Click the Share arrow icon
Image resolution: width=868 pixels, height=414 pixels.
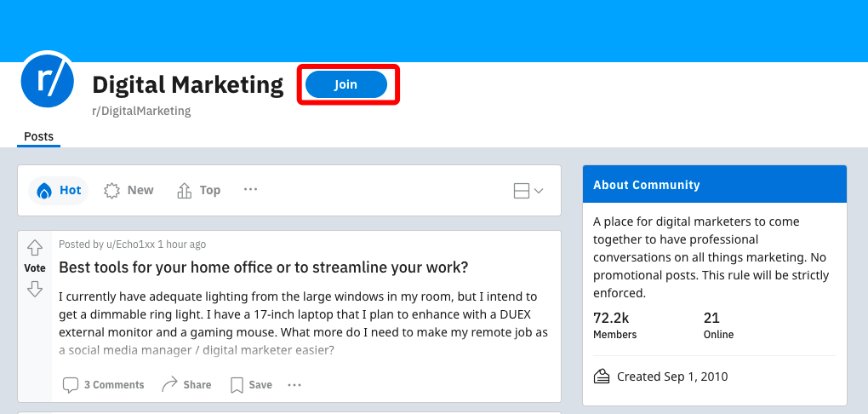[x=170, y=385]
